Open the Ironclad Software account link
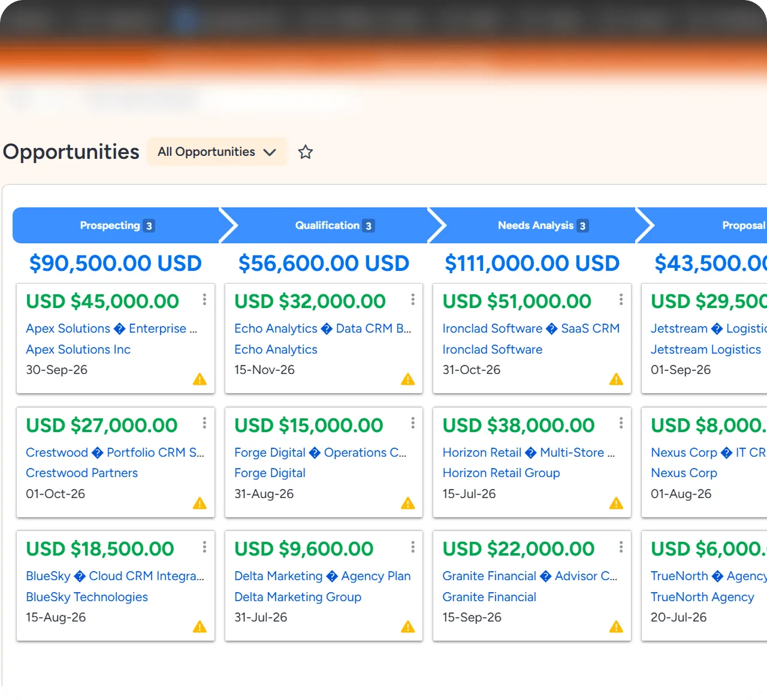 click(493, 349)
